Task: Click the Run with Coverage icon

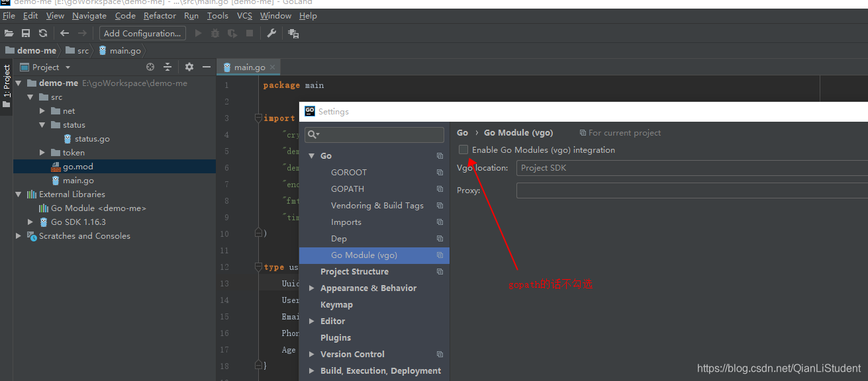Action: coord(232,33)
